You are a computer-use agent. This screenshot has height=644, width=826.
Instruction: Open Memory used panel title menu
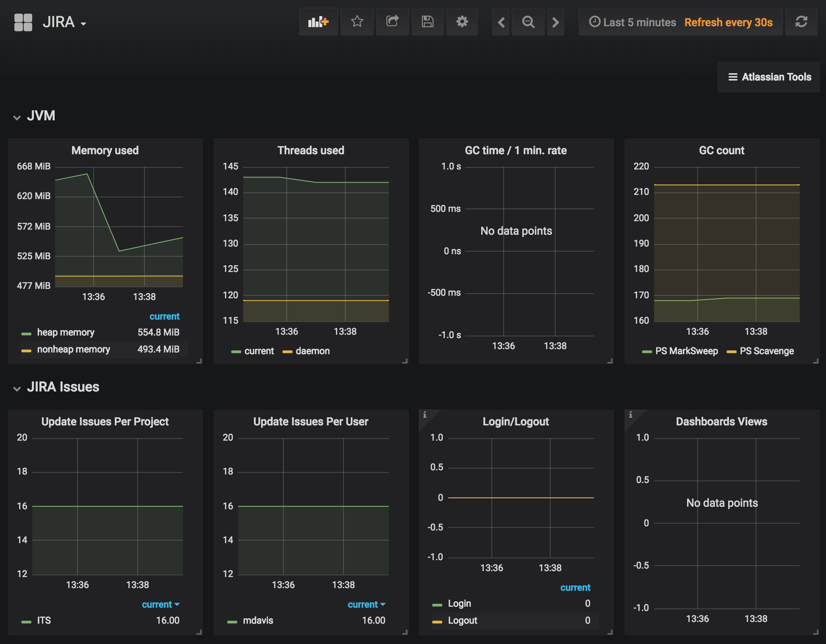click(105, 150)
